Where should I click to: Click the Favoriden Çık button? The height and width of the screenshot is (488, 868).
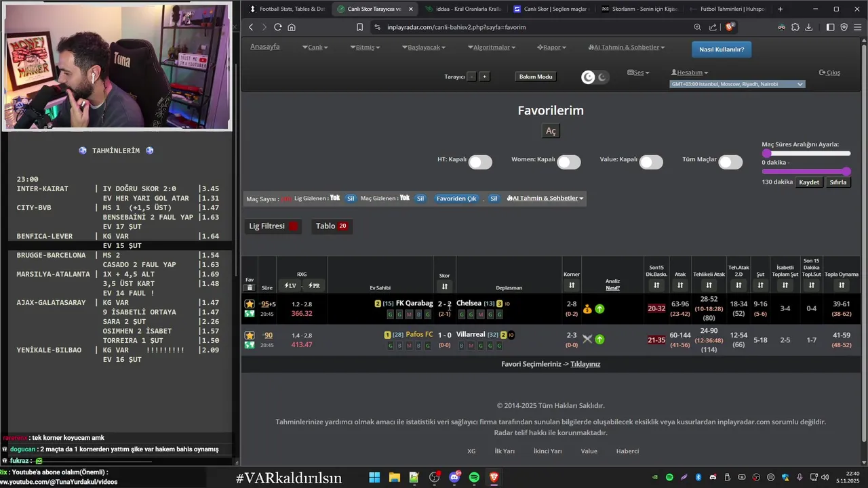click(456, 199)
